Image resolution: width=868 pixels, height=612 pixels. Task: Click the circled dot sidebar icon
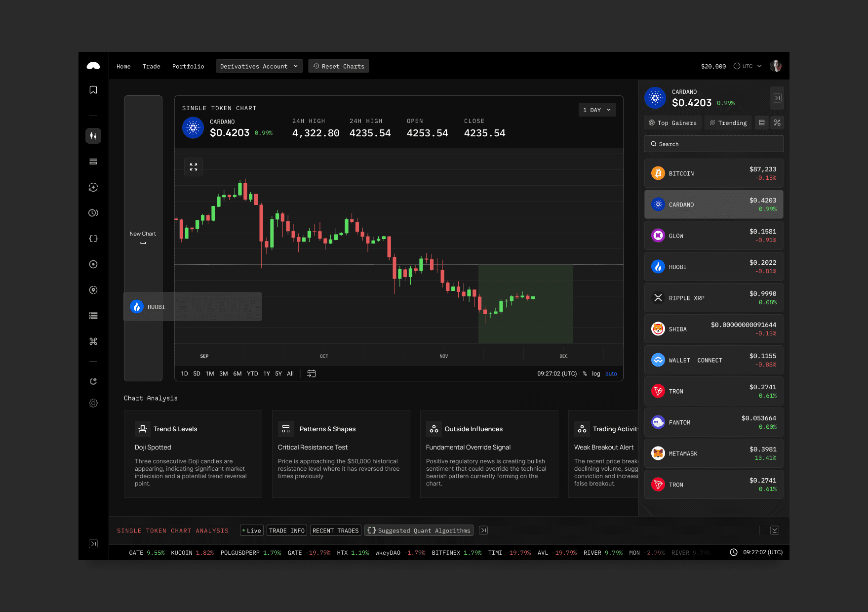coord(93,264)
